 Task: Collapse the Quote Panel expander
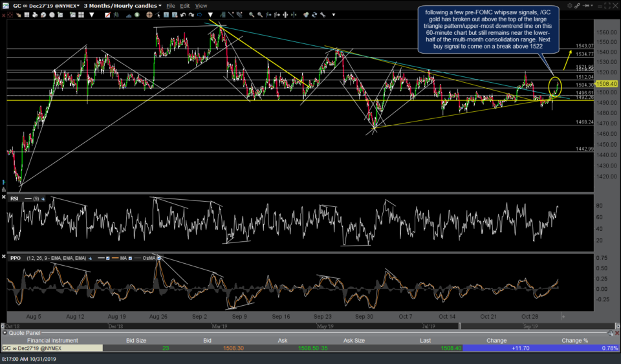click(x=4, y=334)
